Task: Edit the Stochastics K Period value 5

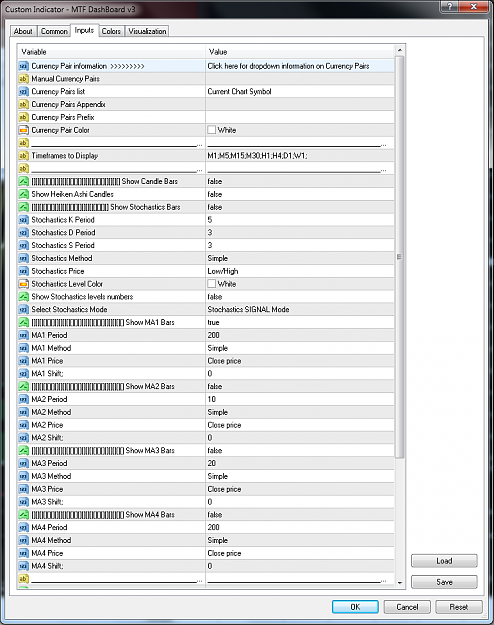Action: click(x=300, y=220)
